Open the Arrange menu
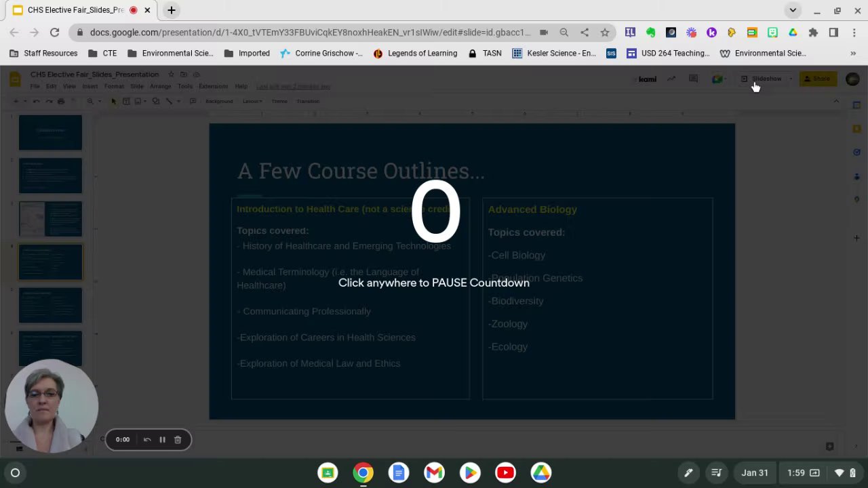Viewport: 868px width, 488px height. click(161, 86)
